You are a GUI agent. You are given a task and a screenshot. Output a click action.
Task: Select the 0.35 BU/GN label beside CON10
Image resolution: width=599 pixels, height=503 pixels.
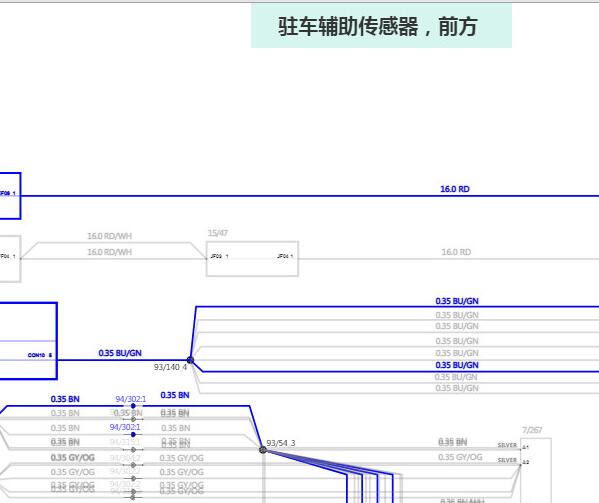tap(120, 353)
